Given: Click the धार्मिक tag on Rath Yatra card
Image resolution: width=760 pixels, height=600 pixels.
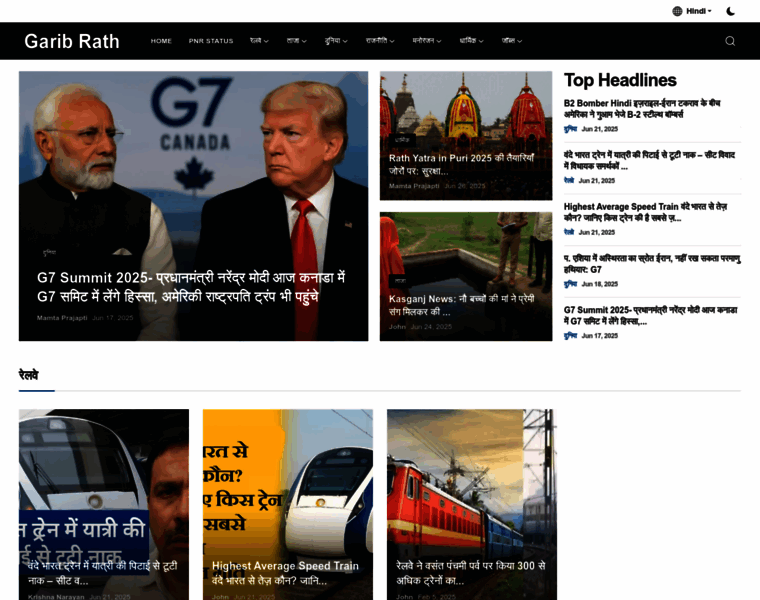Looking at the screenshot, I should 402,140.
